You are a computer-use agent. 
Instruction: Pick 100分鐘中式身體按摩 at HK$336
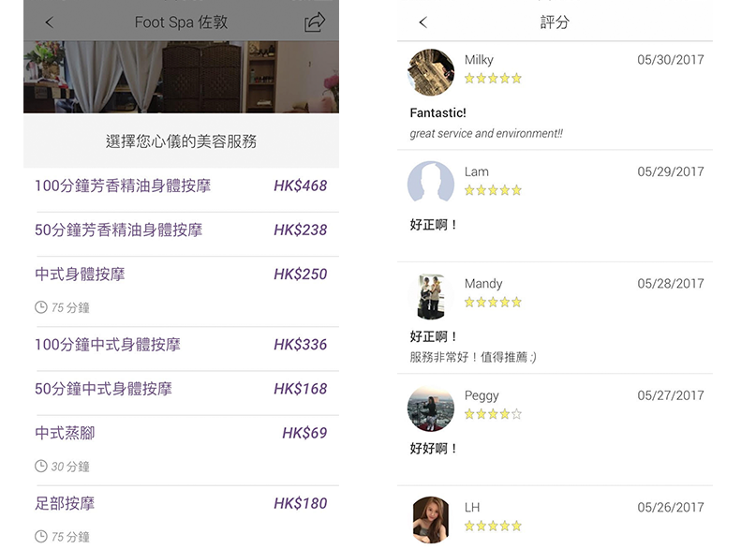point(181,345)
